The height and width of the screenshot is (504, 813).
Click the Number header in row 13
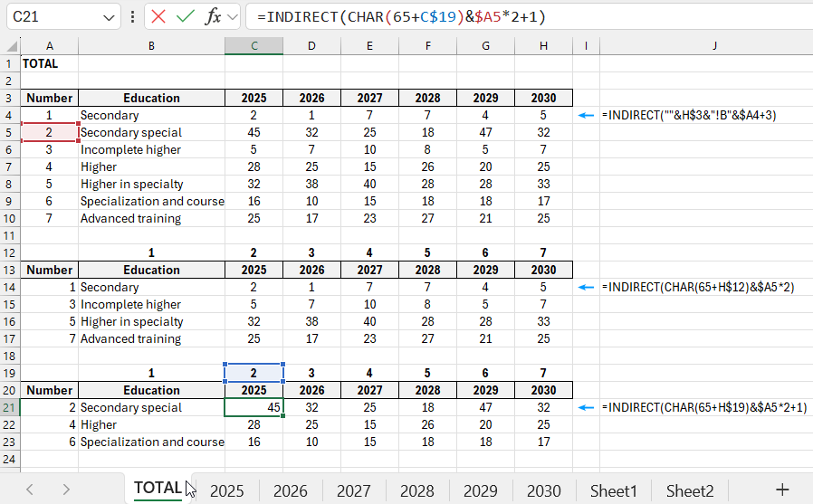pos(49,270)
